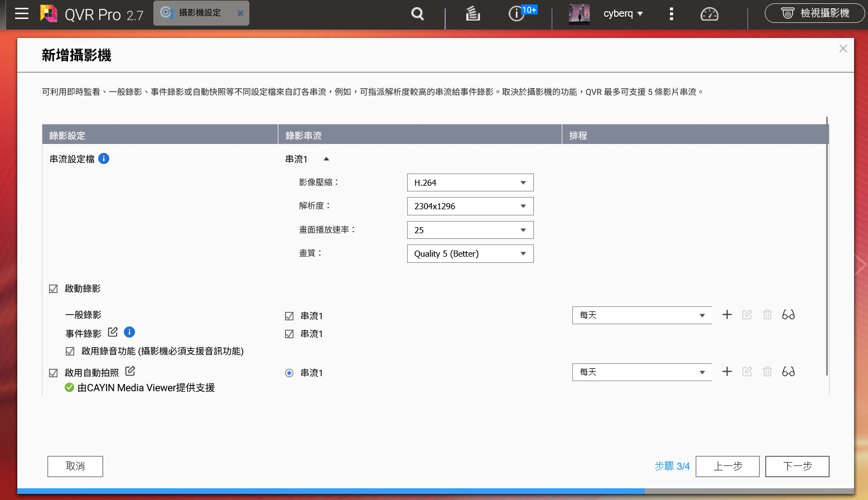This screenshot has width=868, height=500.
Task: Click info icon next to 串流設定檔
Action: (104, 158)
